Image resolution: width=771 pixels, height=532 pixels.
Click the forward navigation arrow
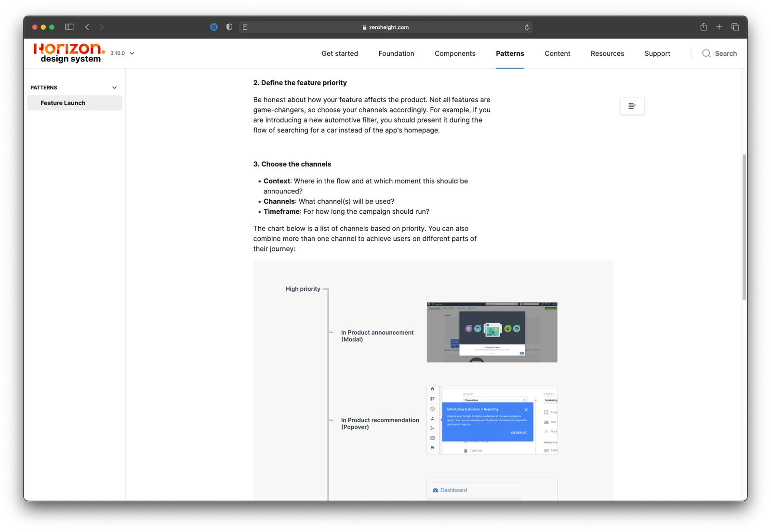tap(102, 27)
